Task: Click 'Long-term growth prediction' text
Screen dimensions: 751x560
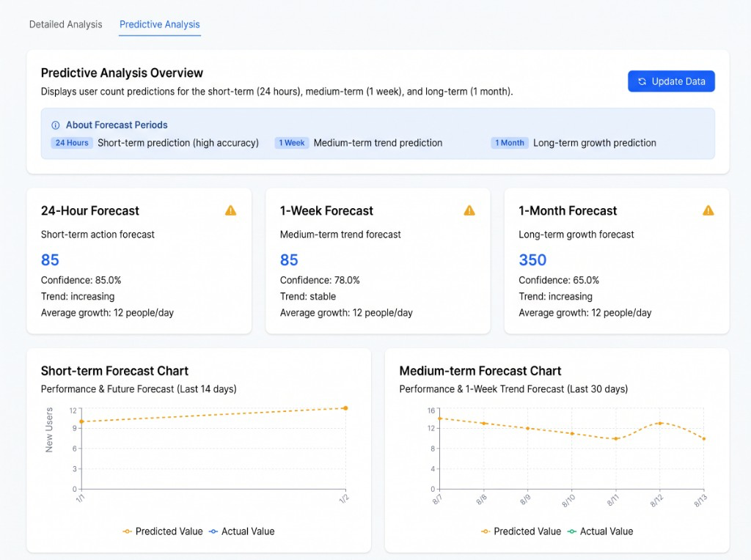Action: click(594, 143)
